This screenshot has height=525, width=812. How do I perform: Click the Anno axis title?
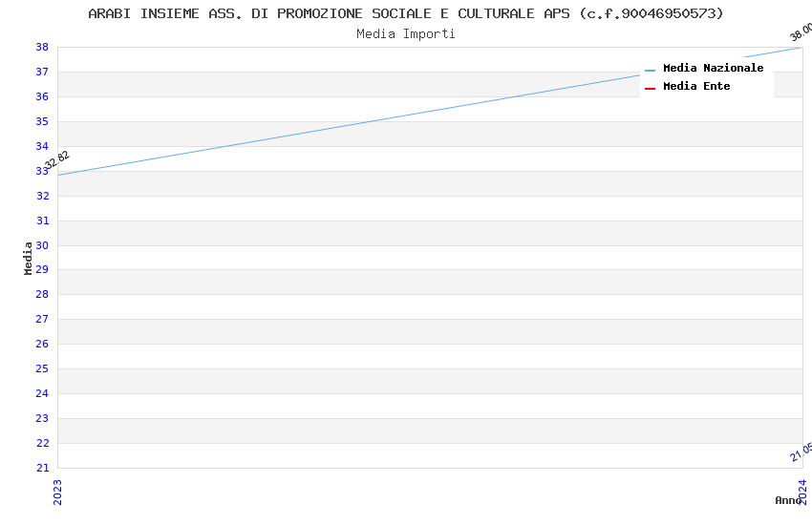click(x=788, y=500)
